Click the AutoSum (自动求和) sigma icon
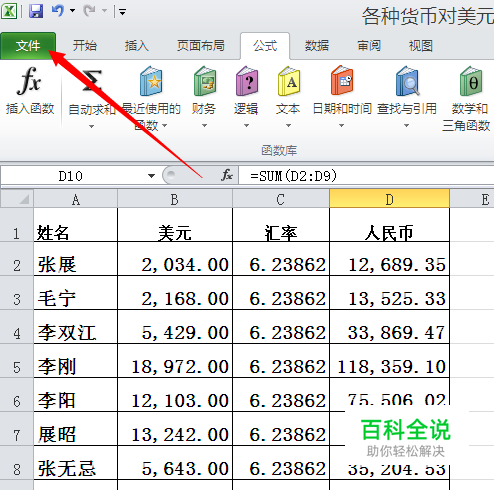Screen dimensions: 494x490 pos(92,80)
